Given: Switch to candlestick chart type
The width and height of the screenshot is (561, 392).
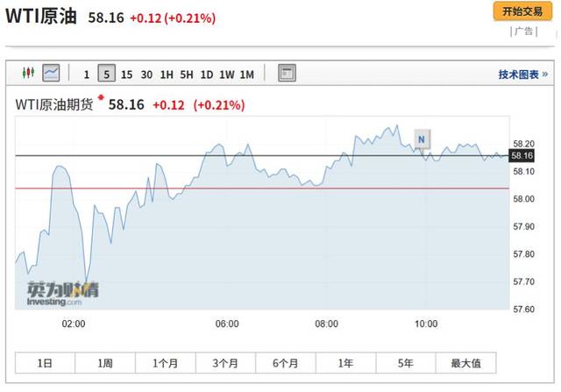Looking at the screenshot, I should click(26, 74).
